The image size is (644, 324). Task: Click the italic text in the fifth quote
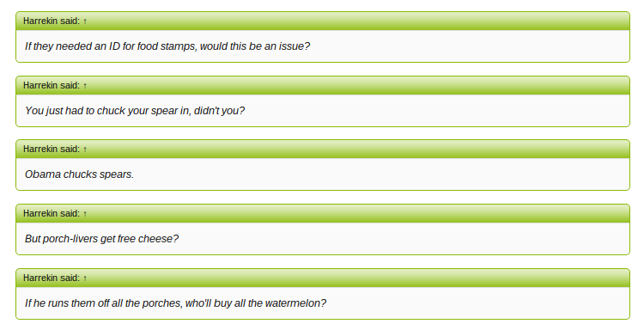click(175, 303)
